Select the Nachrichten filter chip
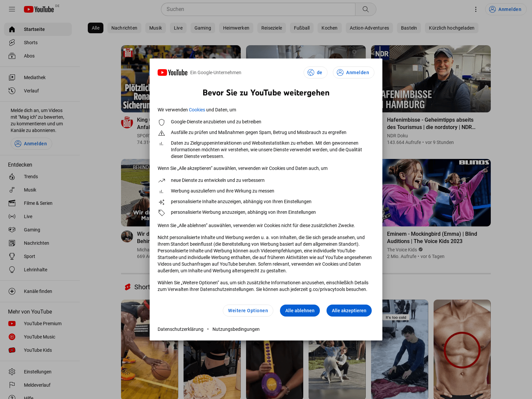Screen dimensions: 532x399 (x=124, y=28)
